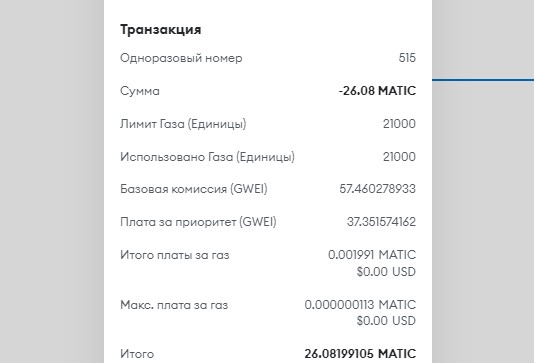Select the Базовая комиссия (GWEI) label

coord(194,189)
